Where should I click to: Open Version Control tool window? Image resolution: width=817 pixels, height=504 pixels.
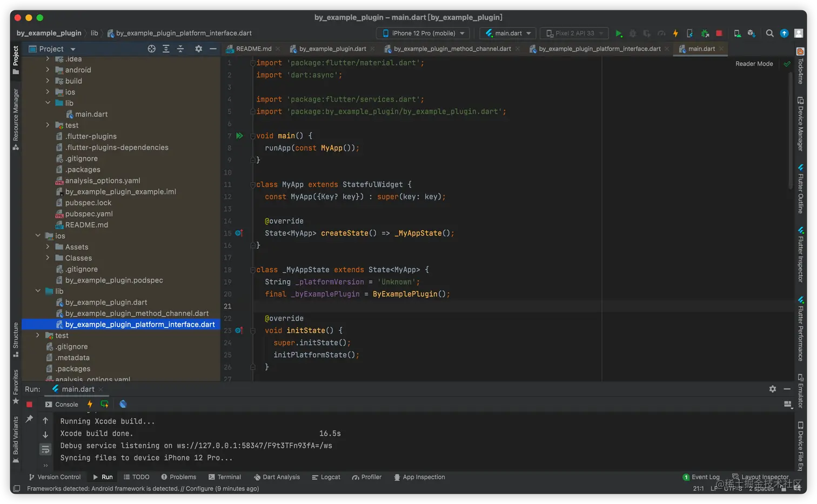[x=55, y=477]
